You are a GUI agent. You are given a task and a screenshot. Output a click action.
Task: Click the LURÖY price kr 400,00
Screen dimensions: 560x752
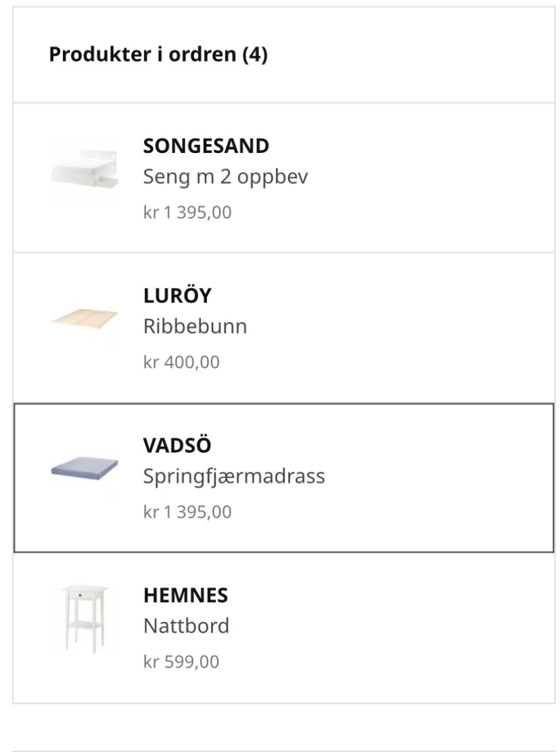point(181,362)
